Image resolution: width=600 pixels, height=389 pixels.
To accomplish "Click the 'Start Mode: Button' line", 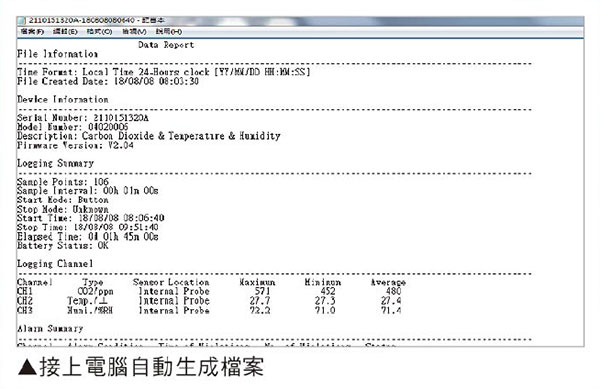I will pyautogui.click(x=63, y=200).
